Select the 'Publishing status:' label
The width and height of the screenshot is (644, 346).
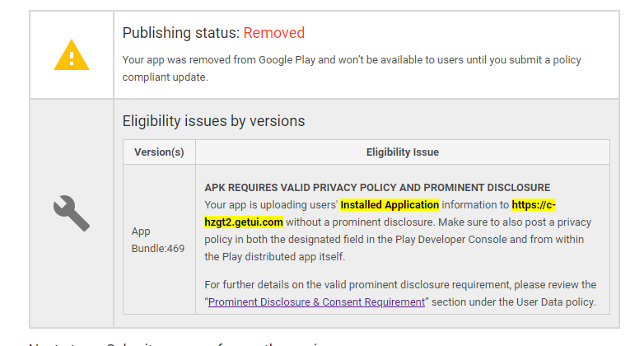pyautogui.click(x=180, y=33)
